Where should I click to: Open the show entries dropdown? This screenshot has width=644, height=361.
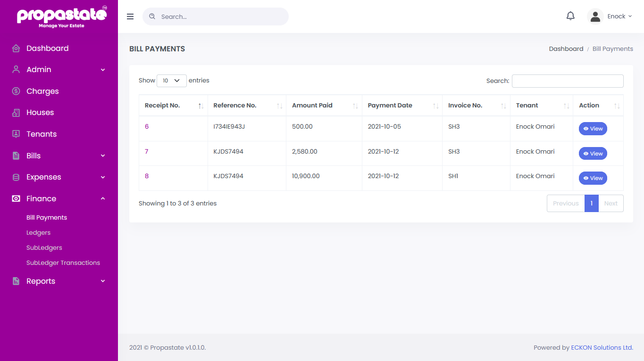coord(172,81)
